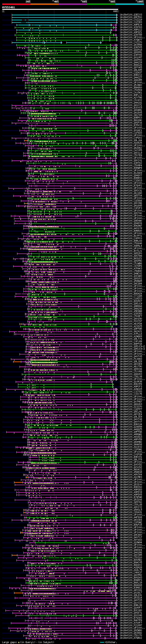The image size is (146, 644).
Task: Select hit UniRef100_B3XYC5
Action: coord(131,108)
